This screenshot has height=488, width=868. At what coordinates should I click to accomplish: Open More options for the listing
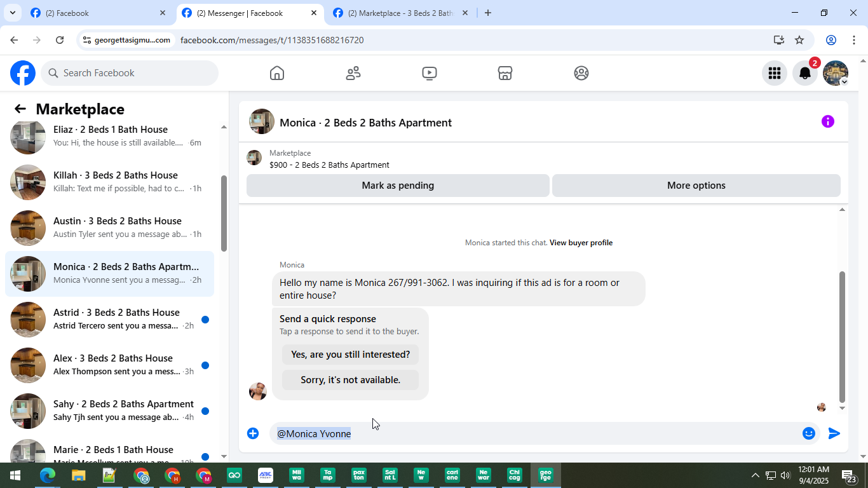tap(696, 186)
